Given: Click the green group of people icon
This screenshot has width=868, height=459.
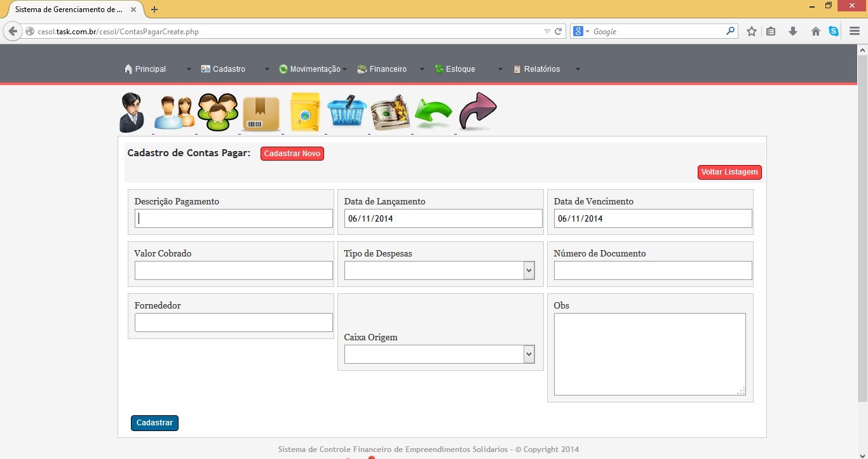Looking at the screenshot, I should tap(217, 113).
